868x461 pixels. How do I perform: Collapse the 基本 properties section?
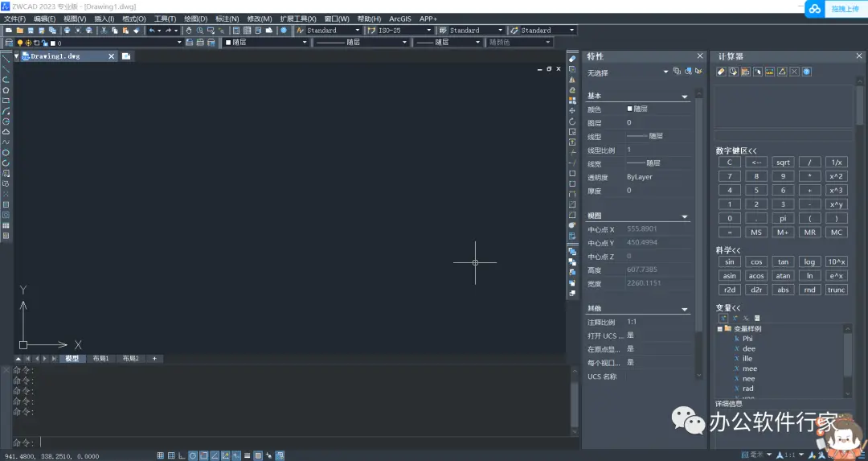click(684, 97)
